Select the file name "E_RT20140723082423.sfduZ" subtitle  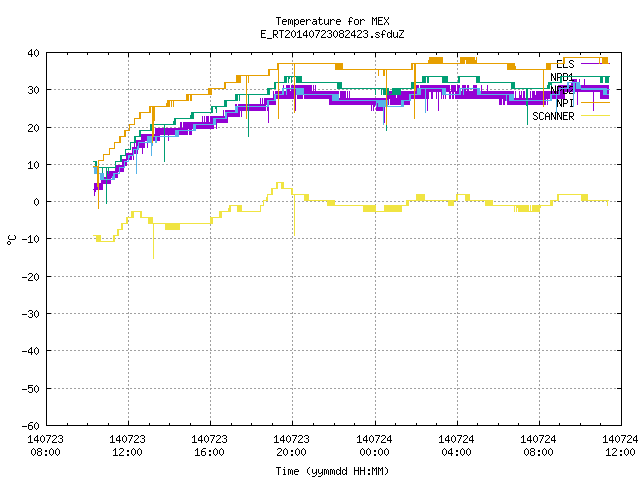(332, 34)
